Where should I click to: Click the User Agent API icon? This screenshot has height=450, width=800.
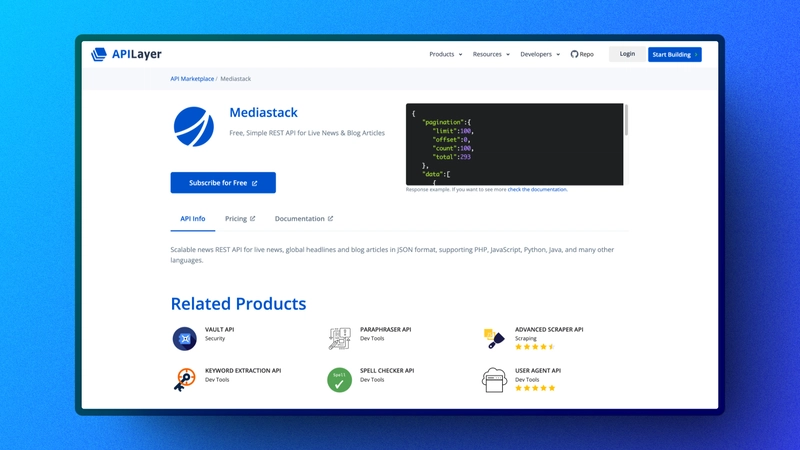[494, 380]
